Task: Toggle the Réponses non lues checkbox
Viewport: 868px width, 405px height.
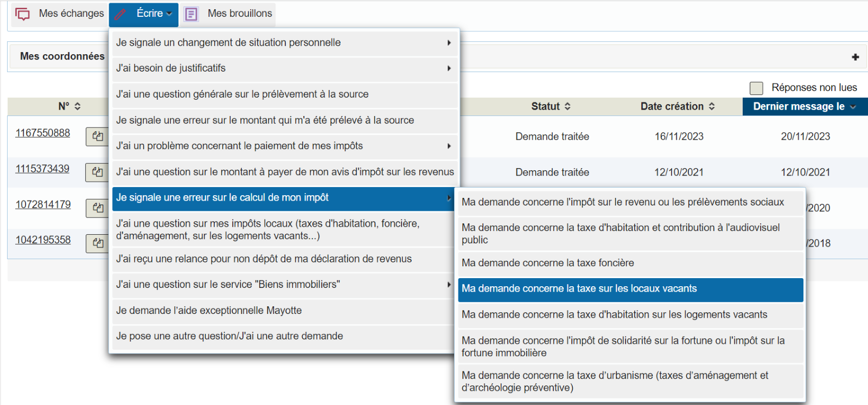Action: click(756, 88)
